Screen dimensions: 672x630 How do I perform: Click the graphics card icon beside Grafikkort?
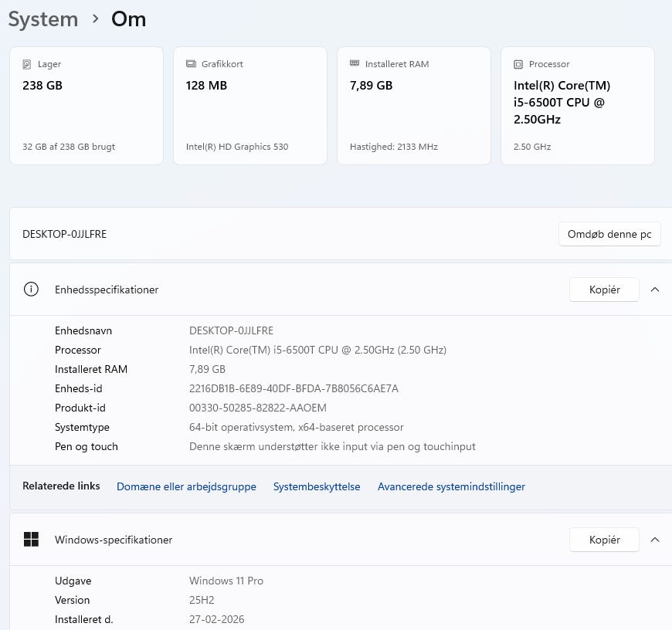click(191, 64)
